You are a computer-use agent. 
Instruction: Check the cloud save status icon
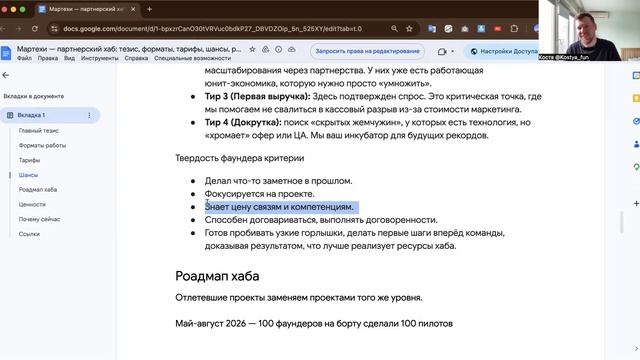point(291,49)
